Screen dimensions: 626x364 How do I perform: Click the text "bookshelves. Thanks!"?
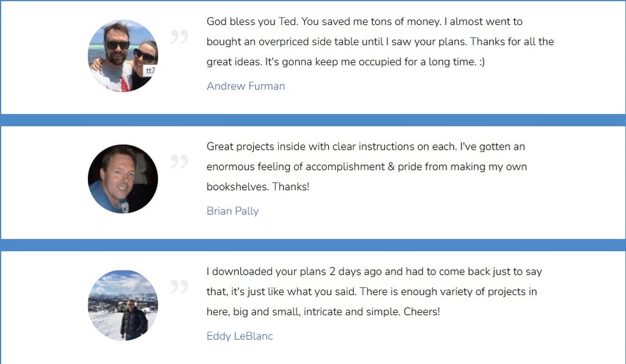(x=258, y=187)
